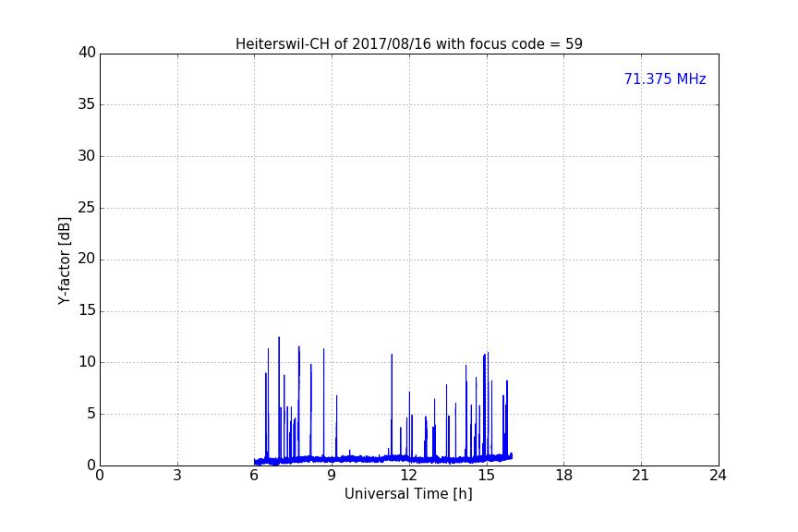Click the "Y-factor [dB]" axis label

coord(64,260)
